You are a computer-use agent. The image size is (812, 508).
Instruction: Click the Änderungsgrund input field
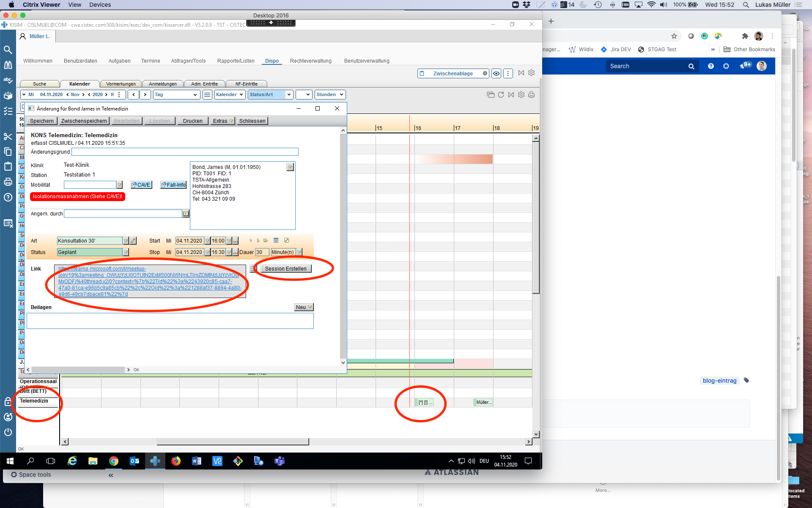click(x=185, y=152)
